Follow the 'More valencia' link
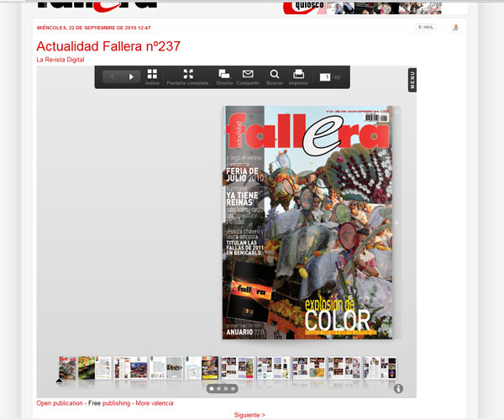Screen dimensions: 504x420 [x=155, y=403]
